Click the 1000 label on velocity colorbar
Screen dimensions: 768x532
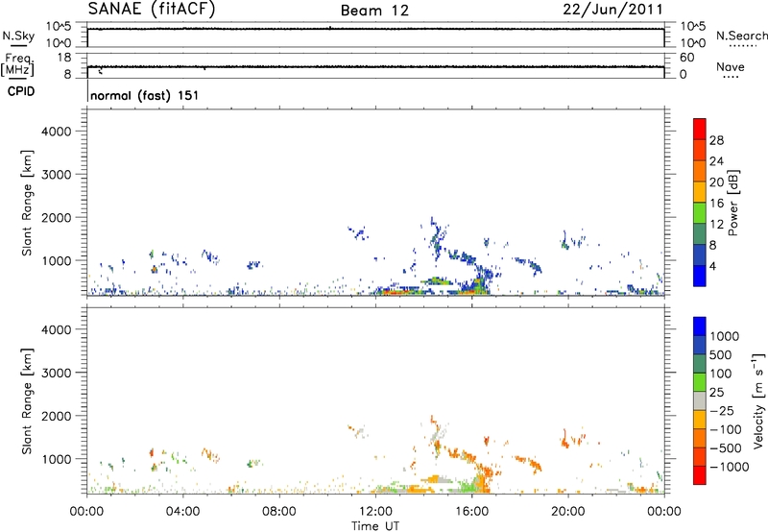[x=724, y=336]
